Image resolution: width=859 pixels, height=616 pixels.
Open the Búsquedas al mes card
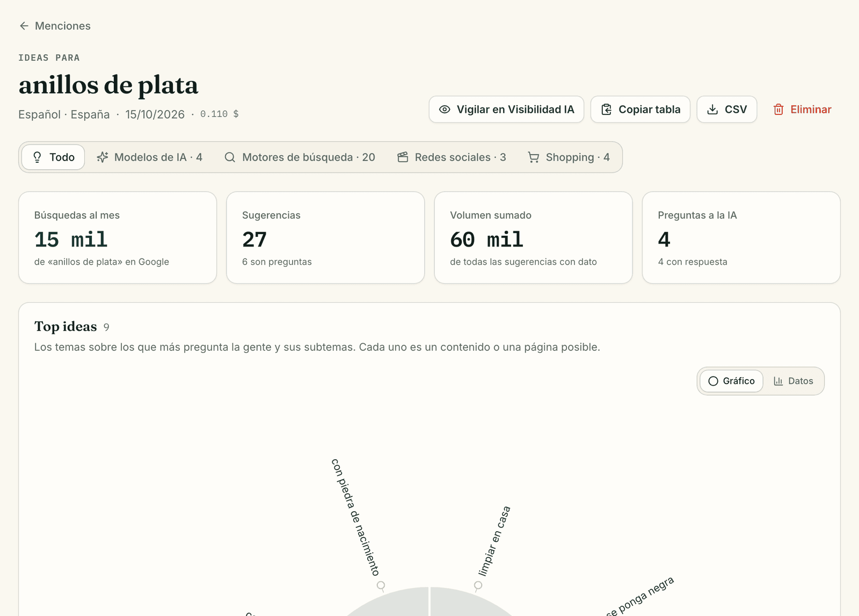coord(118,237)
